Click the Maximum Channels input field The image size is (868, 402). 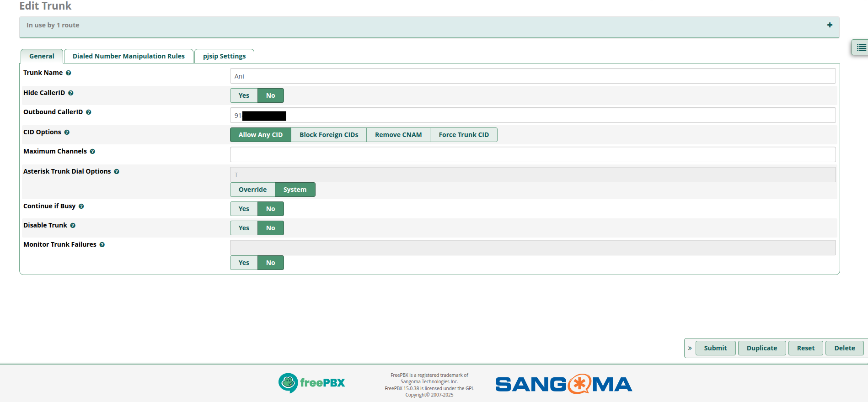coord(532,154)
